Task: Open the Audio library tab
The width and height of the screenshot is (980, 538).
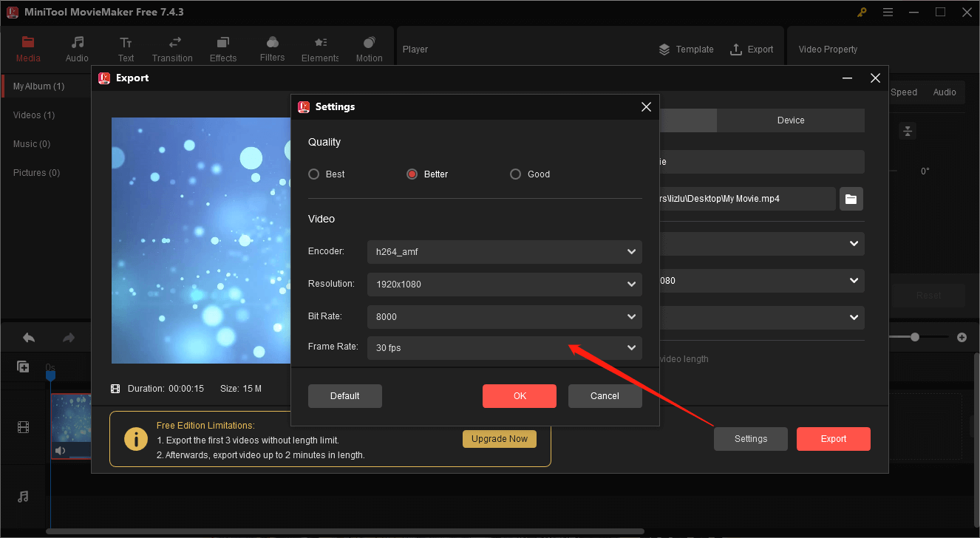Action: coord(77,49)
